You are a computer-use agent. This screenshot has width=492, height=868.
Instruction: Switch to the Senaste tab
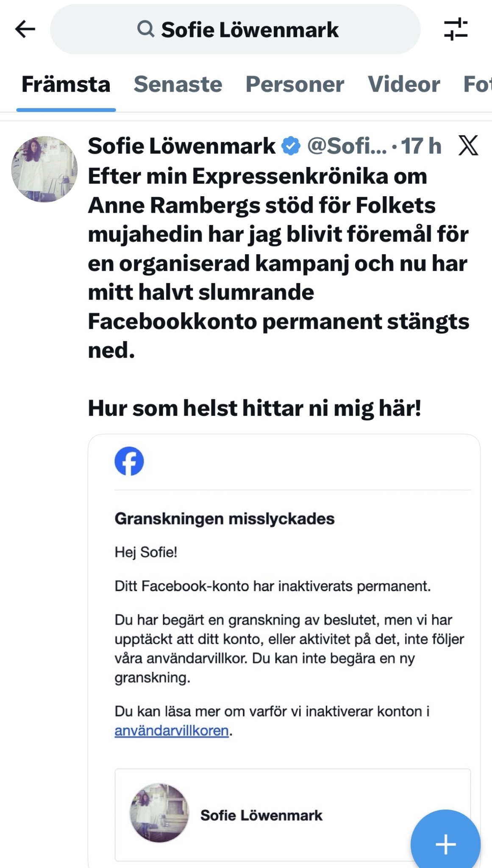(x=178, y=84)
